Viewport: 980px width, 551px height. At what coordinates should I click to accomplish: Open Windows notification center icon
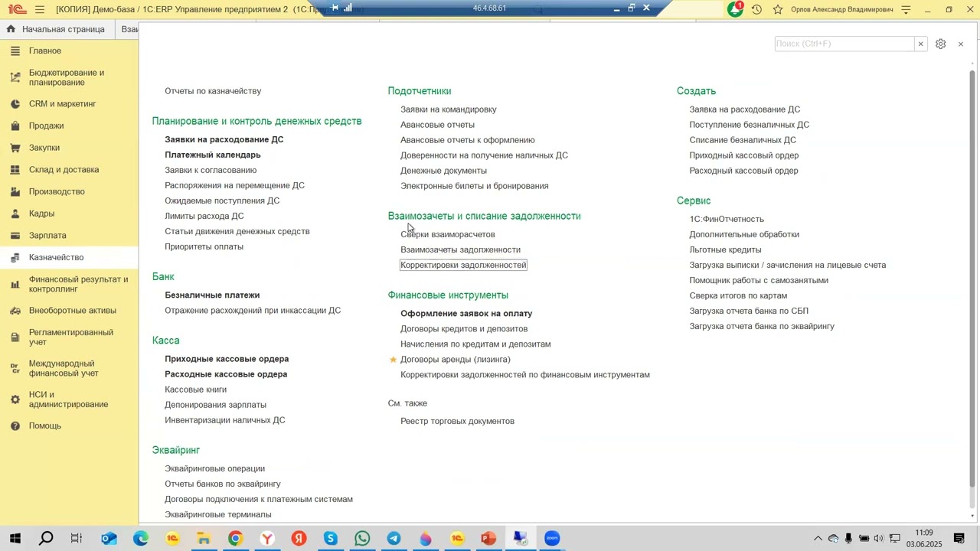click(x=959, y=539)
